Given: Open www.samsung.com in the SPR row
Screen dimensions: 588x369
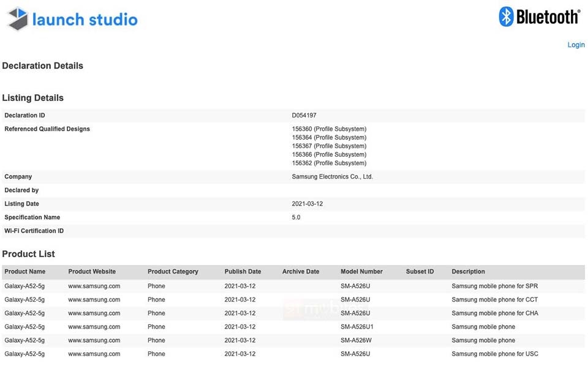Looking at the screenshot, I should [94, 286].
